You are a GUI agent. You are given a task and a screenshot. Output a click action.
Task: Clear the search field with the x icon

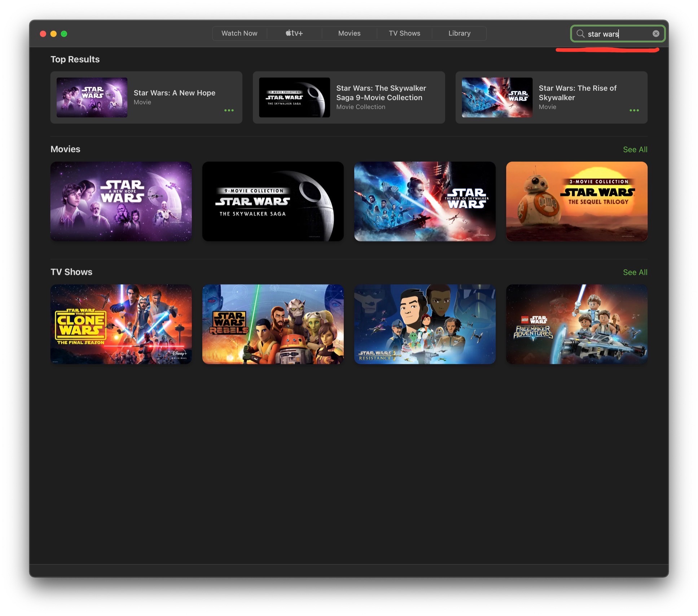655,34
